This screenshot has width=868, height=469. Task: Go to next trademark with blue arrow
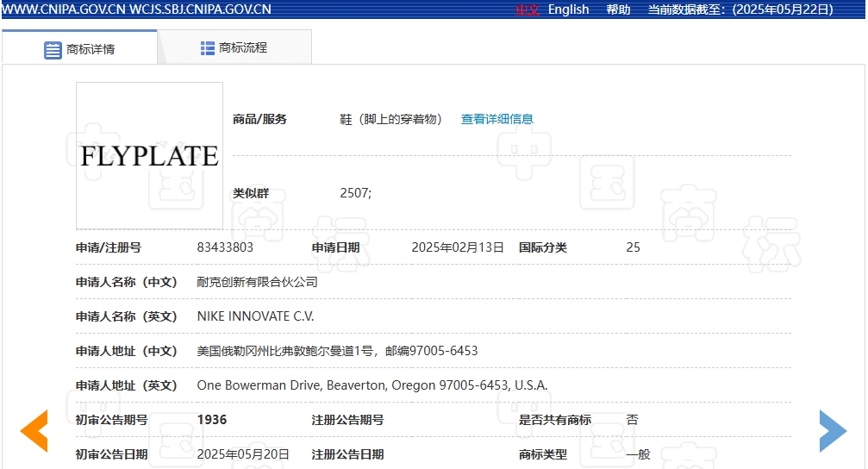click(x=834, y=431)
